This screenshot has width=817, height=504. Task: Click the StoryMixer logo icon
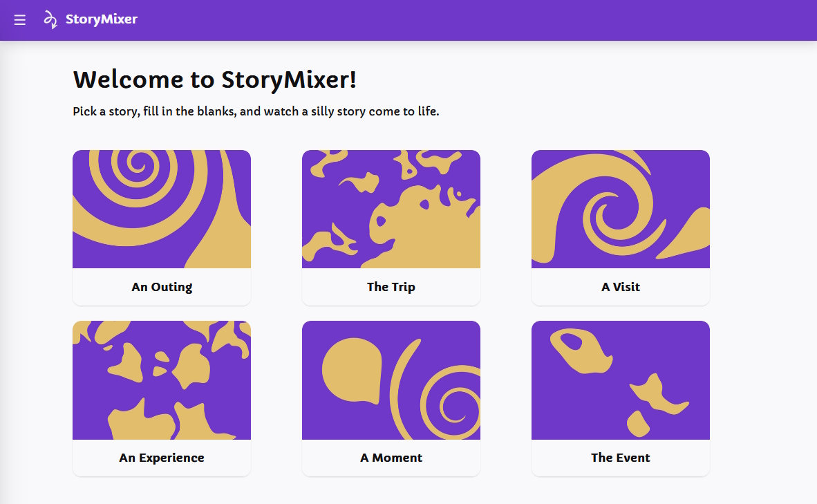pos(49,19)
